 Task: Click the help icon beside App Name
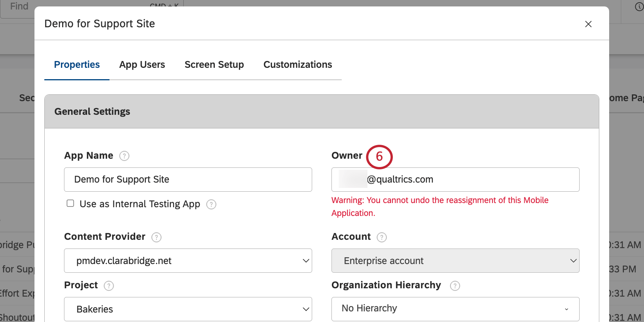point(124,156)
